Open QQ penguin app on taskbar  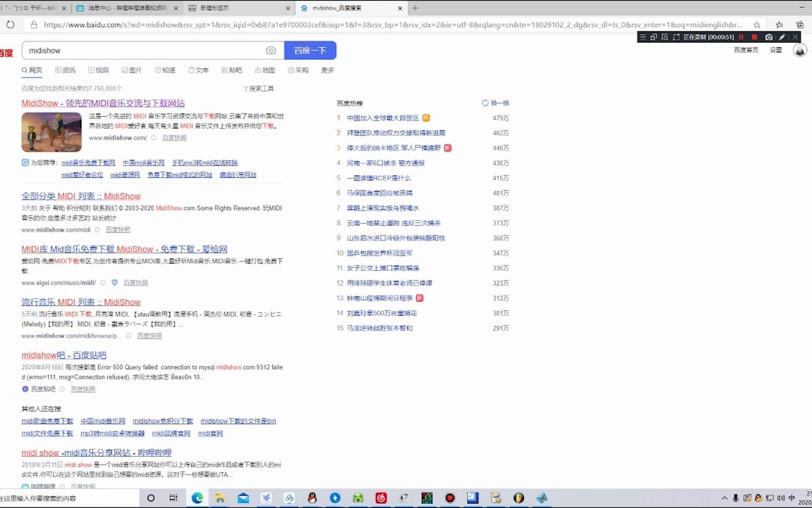[x=312, y=498]
